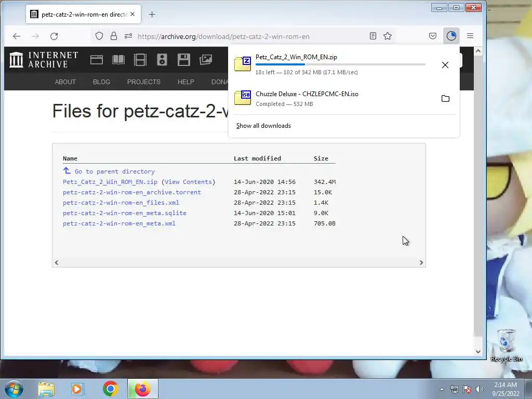Open Windows Media Player from taskbar
The width and height of the screenshot is (532, 399).
click(x=78, y=389)
